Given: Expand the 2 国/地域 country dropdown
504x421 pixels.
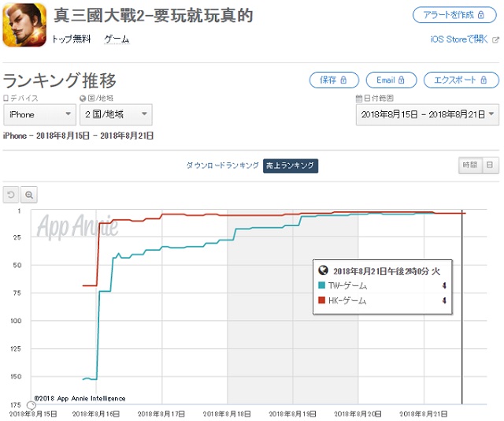Looking at the screenshot, I should 116,114.
